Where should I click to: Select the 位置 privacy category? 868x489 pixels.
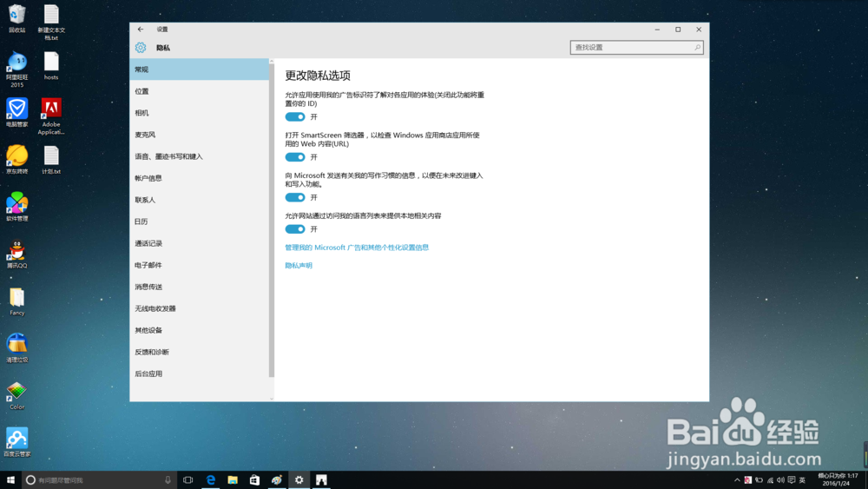pos(200,91)
